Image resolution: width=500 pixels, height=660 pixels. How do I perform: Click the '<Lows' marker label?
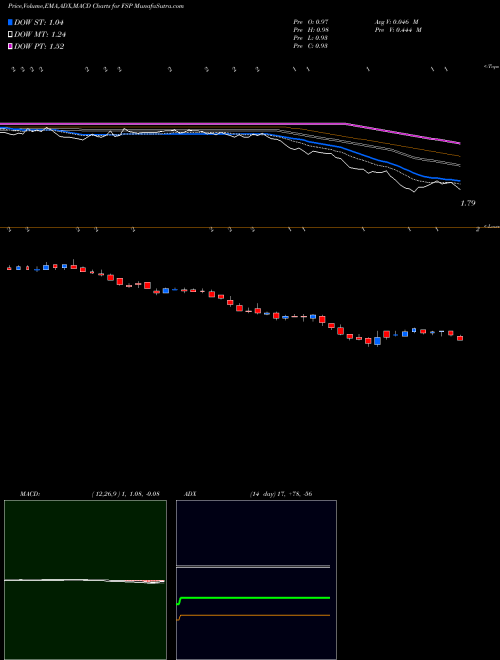tap(492, 226)
